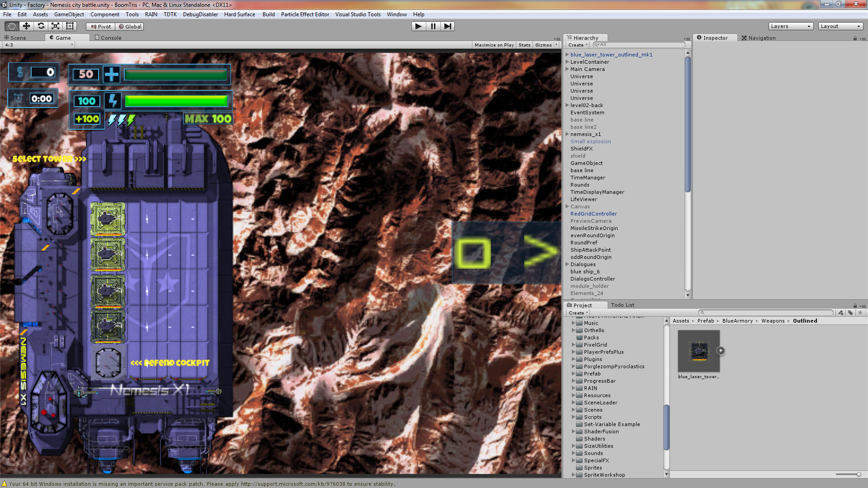Open the RAIN menu
Viewport: 868px width, 488px height.
click(x=151, y=14)
